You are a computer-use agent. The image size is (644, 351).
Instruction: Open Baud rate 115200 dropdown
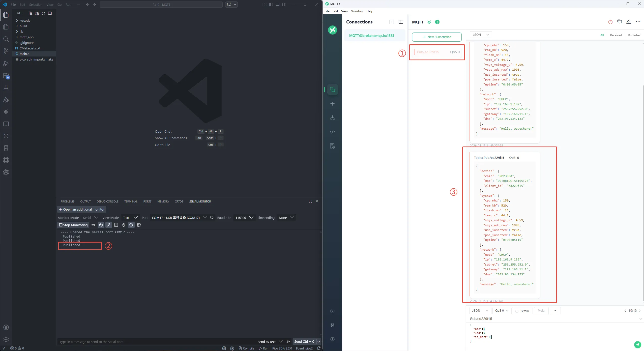click(244, 217)
